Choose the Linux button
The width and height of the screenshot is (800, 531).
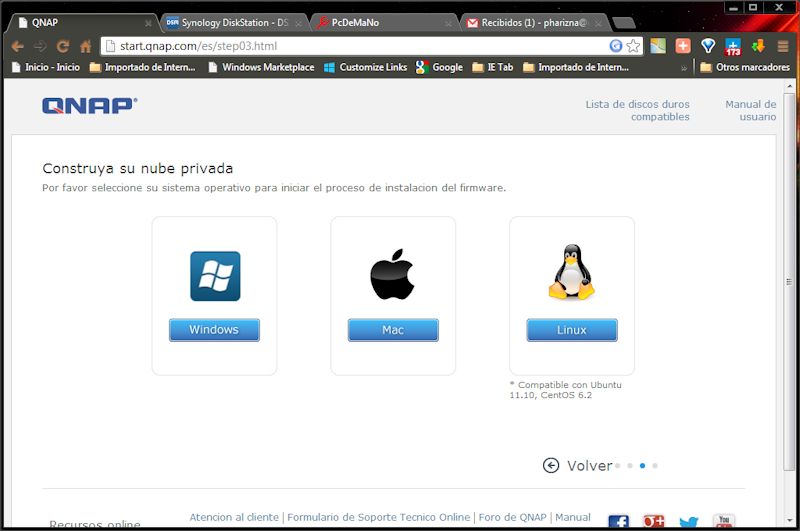coord(572,330)
